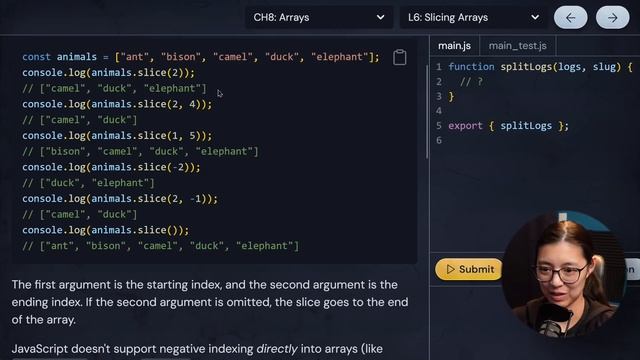Click the 'export { splitLogs };' line
640x360 pixels.
pyautogui.click(x=508, y=126)
